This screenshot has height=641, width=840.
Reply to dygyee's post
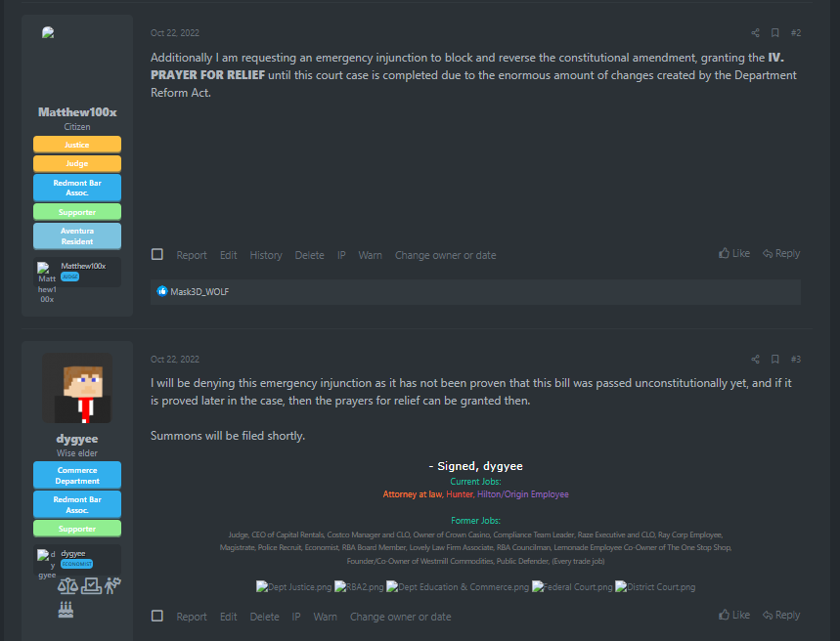pyautogui.click(x=780, y=616)
